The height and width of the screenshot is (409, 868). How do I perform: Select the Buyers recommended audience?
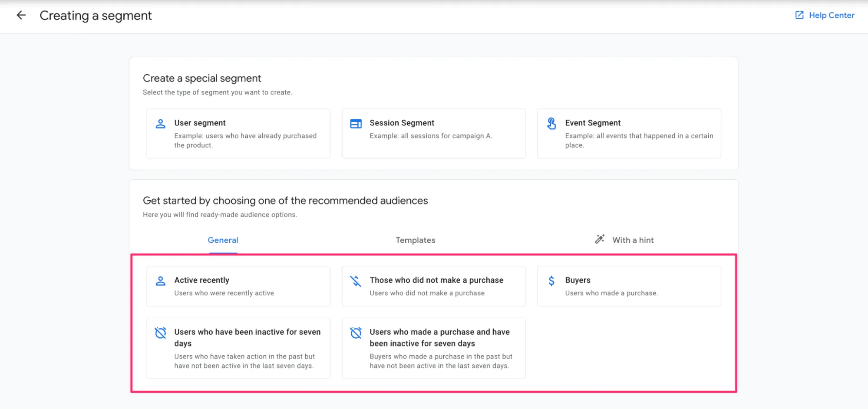coord(629,286)
